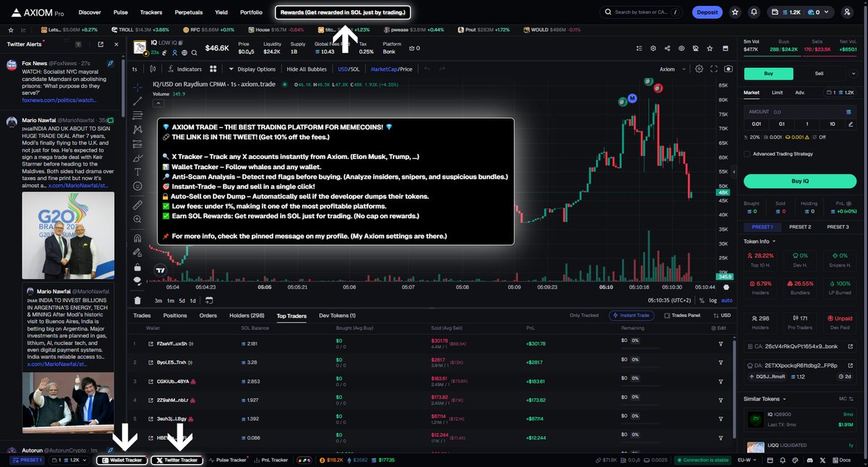Toggle Instant Trade mode
The width and height of the screenshot is (868, 467).
[x=631, y=315]
